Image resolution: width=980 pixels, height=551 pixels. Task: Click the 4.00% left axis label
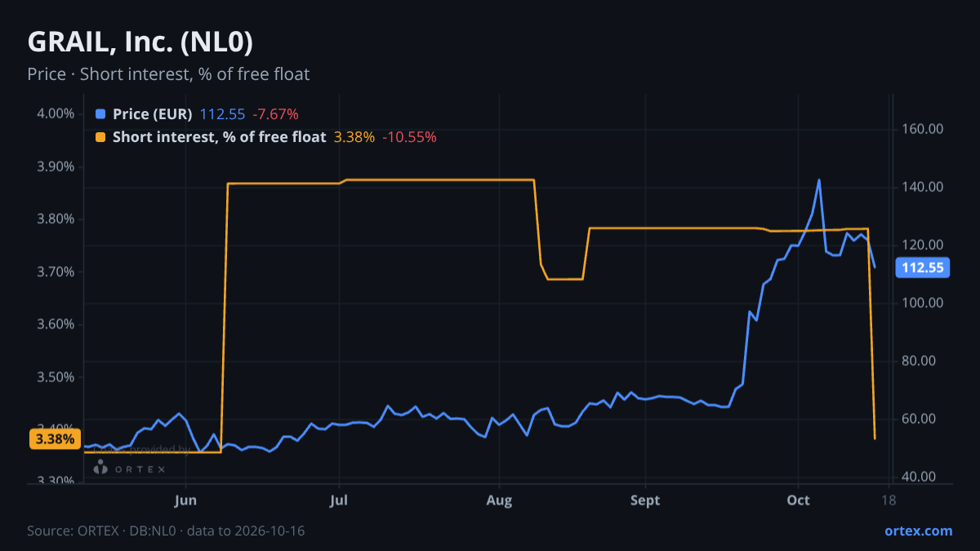pos(56,113)
